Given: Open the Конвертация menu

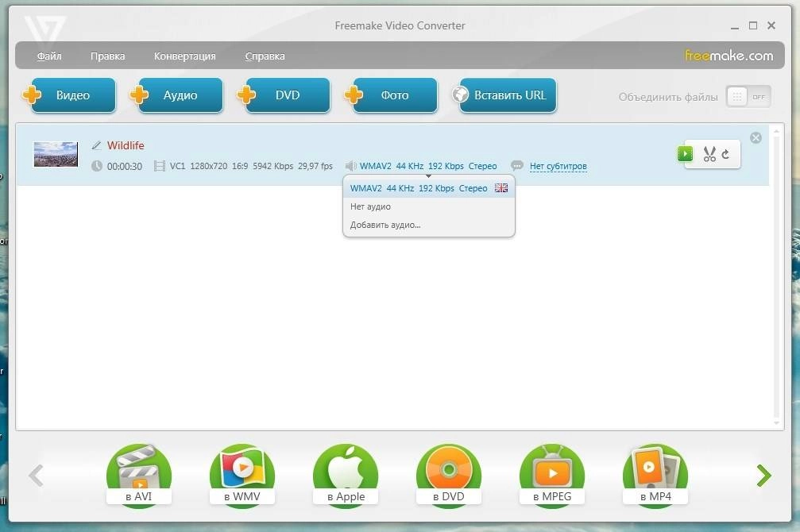Looking at the screenshot, I should click(x=184, y=56).
